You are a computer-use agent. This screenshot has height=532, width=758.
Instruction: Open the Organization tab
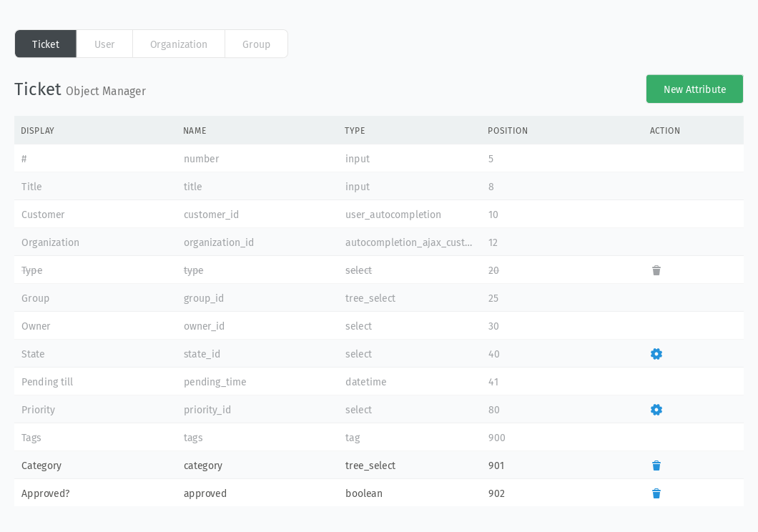178,44
